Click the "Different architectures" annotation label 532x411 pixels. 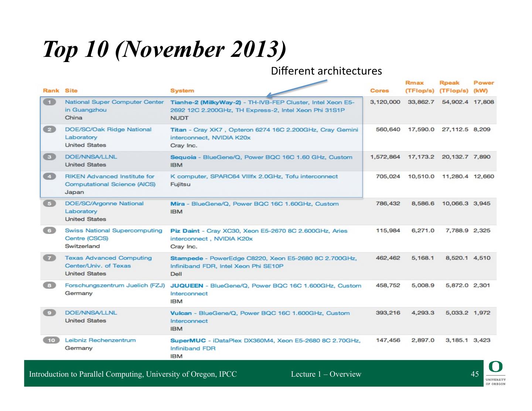tap(326, 71)
